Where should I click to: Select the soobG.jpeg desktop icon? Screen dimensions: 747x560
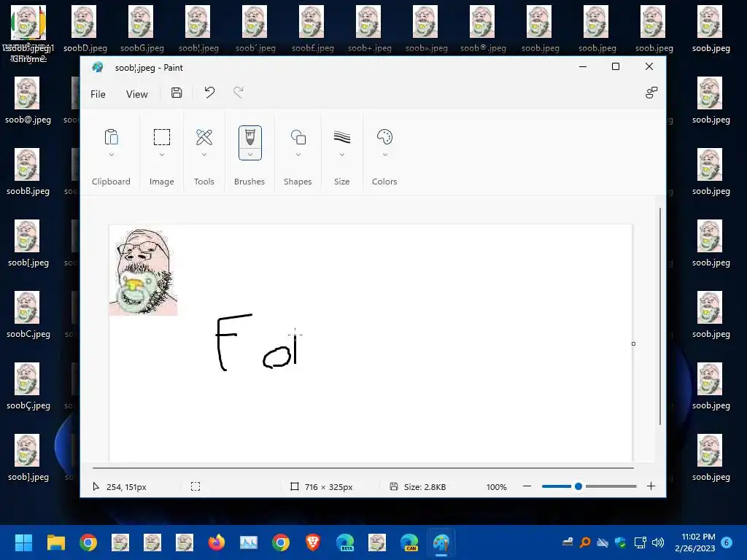pos(142,28)
